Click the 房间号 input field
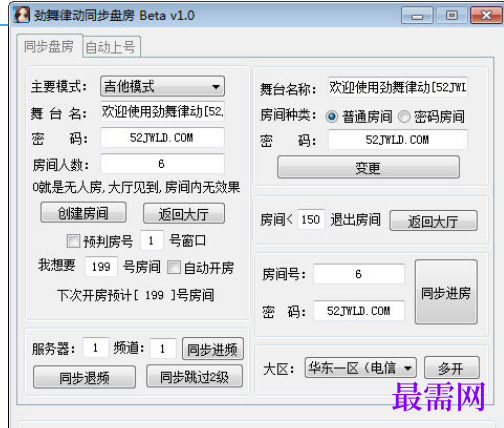This screenshot has width=504, height=428. [359, 274]
